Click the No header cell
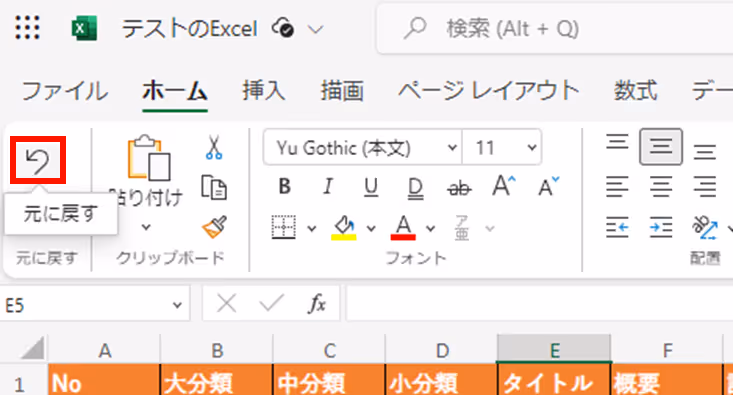Screen dimensions: 733x395 point(104,380)
